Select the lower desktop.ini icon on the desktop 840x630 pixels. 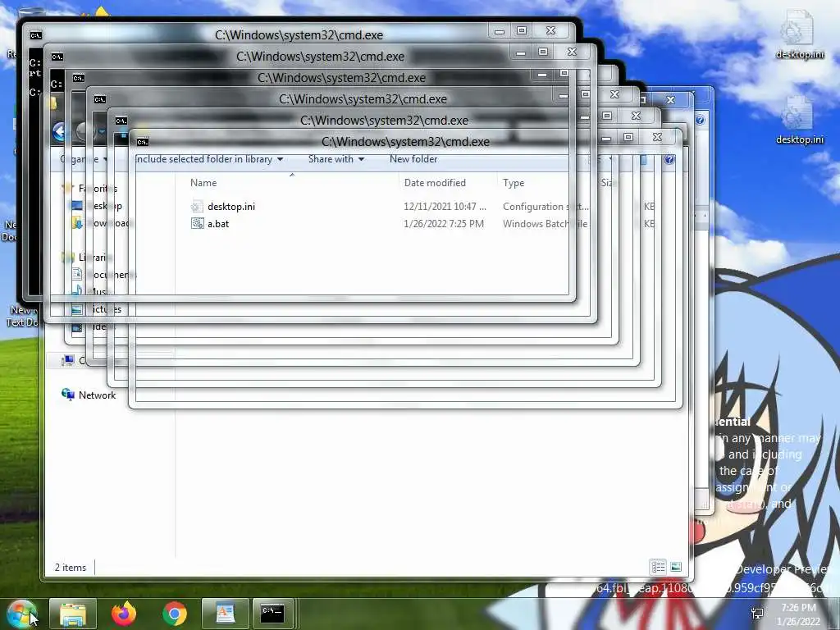(x=799, y=121)
